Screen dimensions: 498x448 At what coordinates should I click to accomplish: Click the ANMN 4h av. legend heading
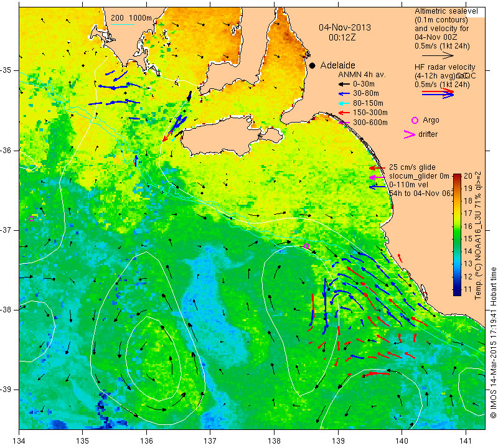[x=362, y=75]
